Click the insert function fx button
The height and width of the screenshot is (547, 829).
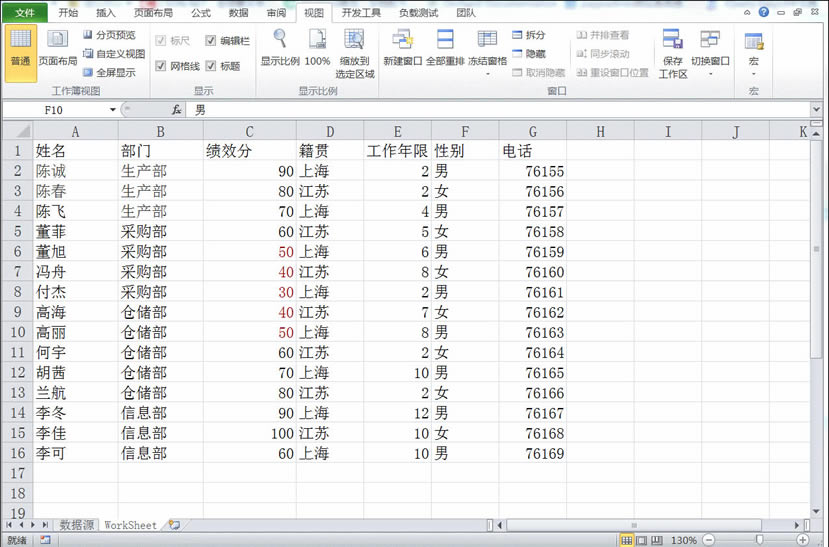[x=177, y=109]
